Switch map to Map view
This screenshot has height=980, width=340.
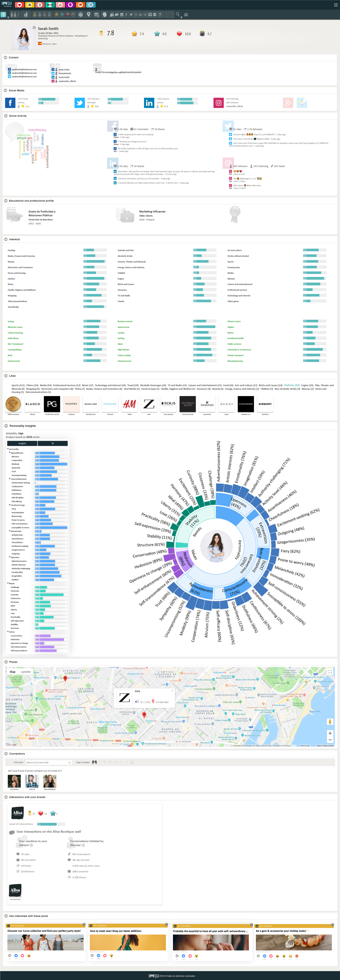pyautogui.click(x=13, y=672)
